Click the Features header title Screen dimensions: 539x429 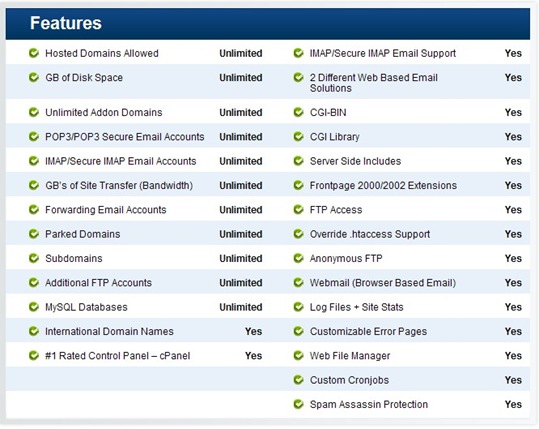click(x=66, y=23)
